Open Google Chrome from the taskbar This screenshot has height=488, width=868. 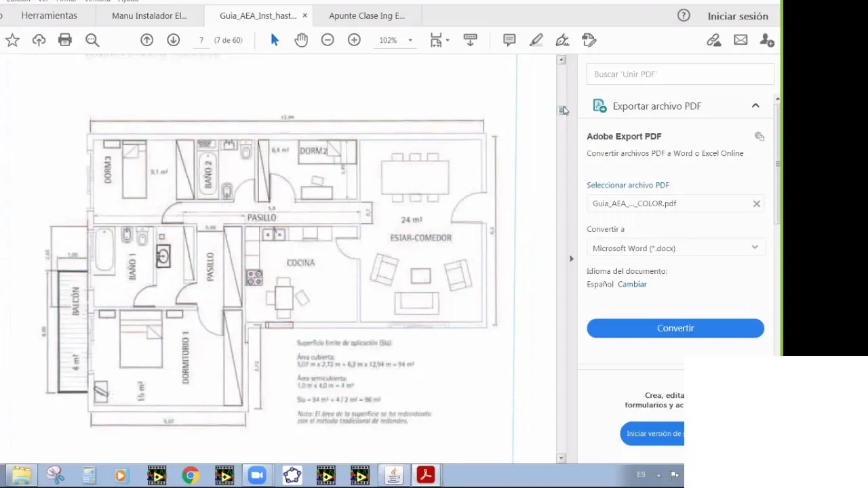191,475
